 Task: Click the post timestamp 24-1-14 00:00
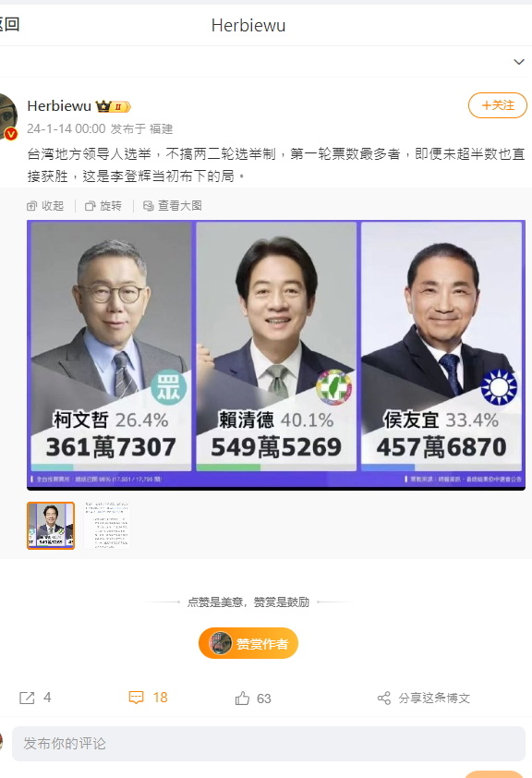click(x=66, y=129)
